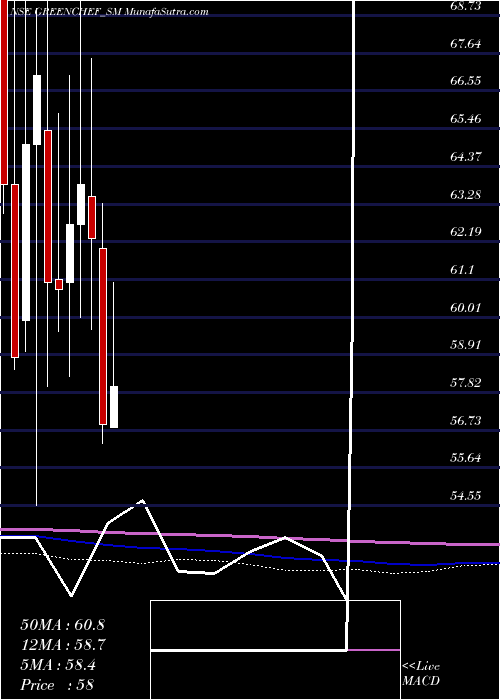The width and height of the screenshot is (500, 700).
Task: Click the 54.55 price axis label
Action: (x=466, y=495)
